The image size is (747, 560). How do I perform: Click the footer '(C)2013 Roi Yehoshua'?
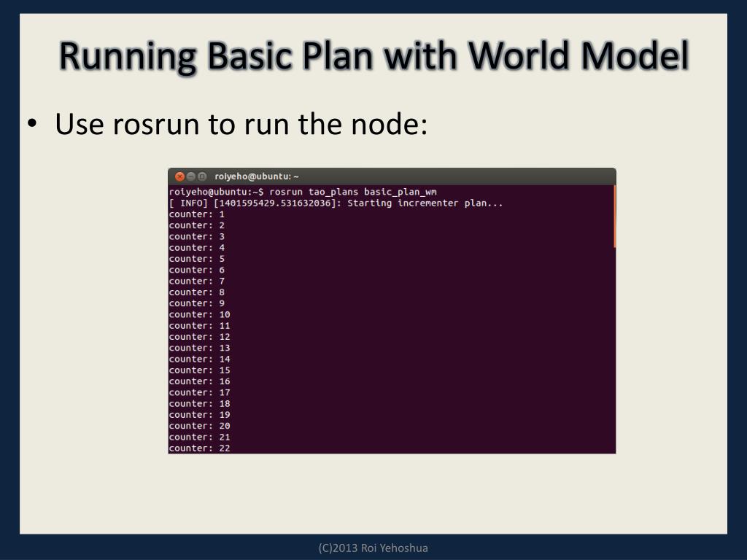(373, 548)
